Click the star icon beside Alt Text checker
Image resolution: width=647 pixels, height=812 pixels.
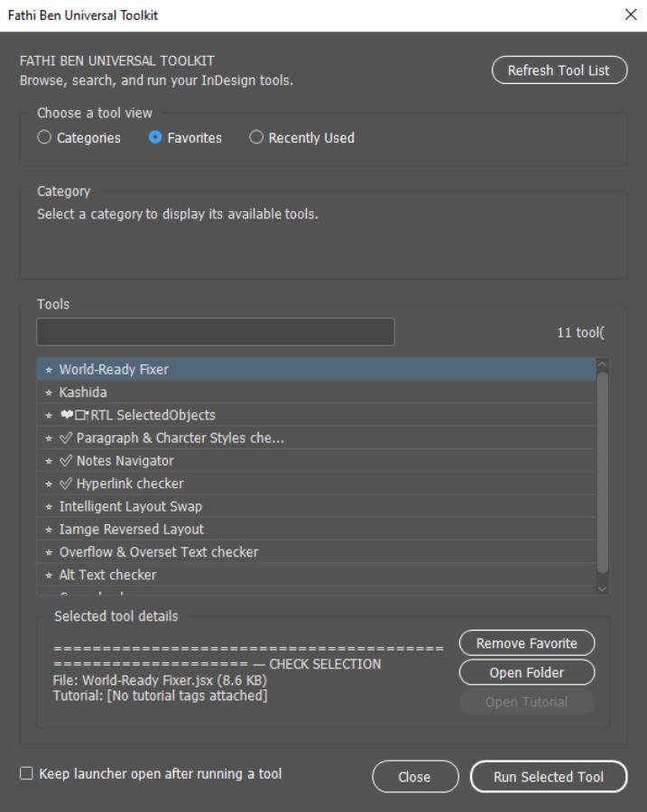[49, 575]
